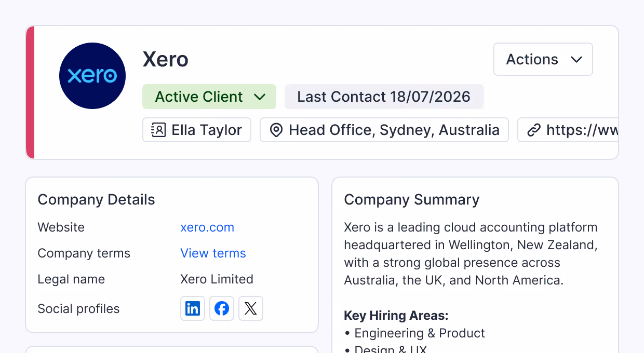644x353 pixels.
Task: Click the Last Contact 18/07/2026 badge
Action: pyautogui.click(x=384, y=97)
